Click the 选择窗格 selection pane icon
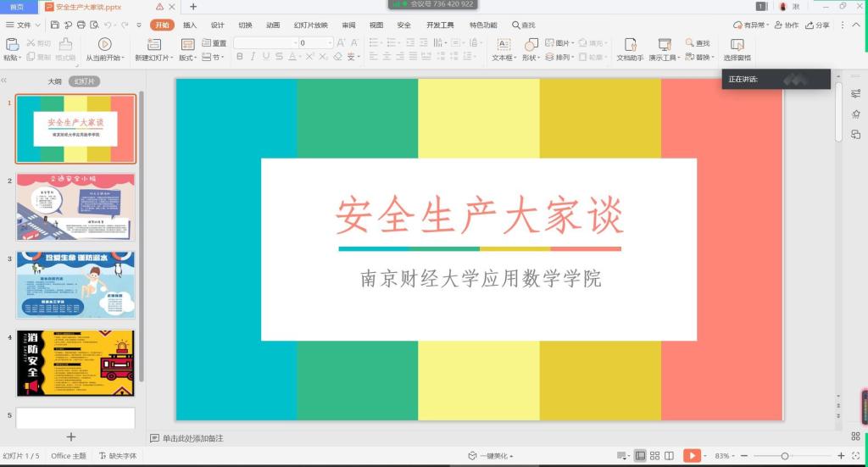The width and height of the screenshot is (868, 467). 737,44
